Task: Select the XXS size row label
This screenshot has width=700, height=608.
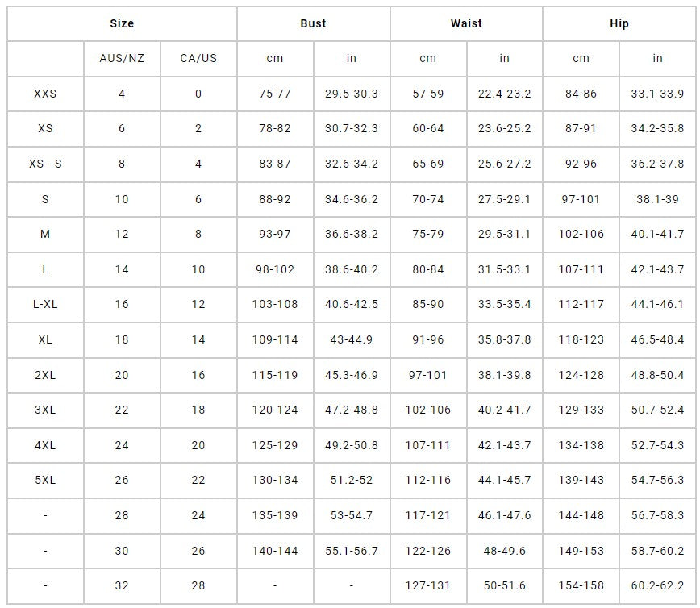Action: (45, 94)
